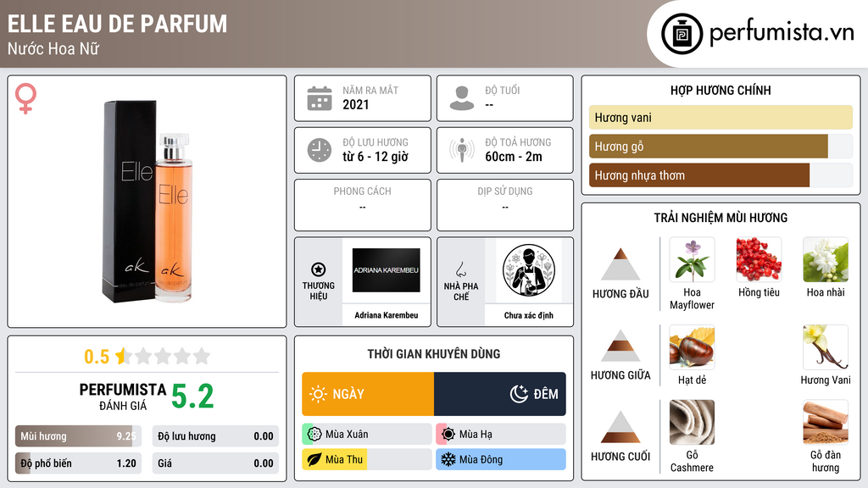
Task: Click the half-filled yellow rating star
Action: (x=123, y=356)
